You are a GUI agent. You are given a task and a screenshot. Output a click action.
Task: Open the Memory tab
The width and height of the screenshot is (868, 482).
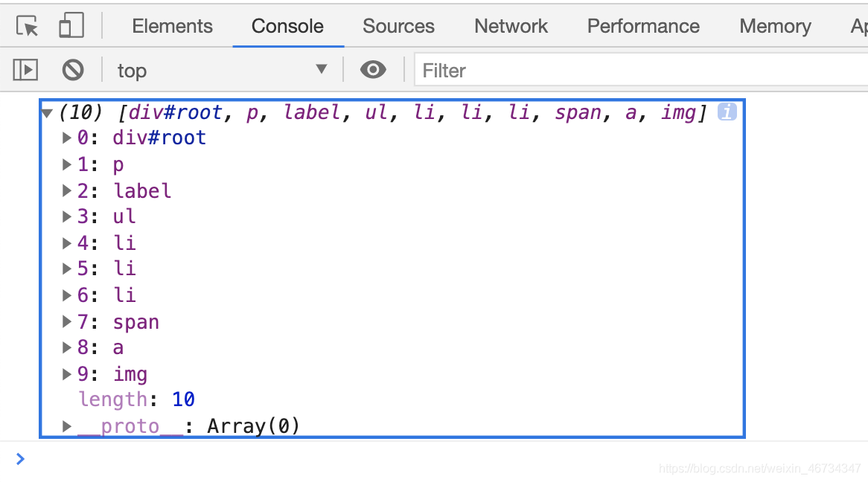pyautogui.click(x=775, y=26)
